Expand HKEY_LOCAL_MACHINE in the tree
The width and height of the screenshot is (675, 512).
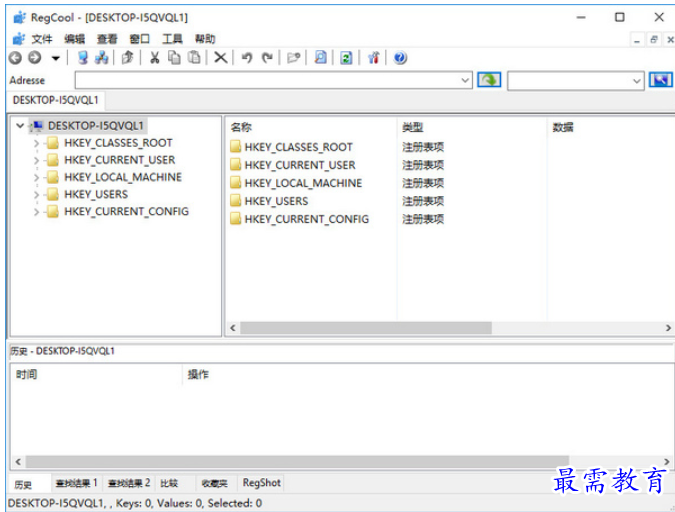point(37,178)
